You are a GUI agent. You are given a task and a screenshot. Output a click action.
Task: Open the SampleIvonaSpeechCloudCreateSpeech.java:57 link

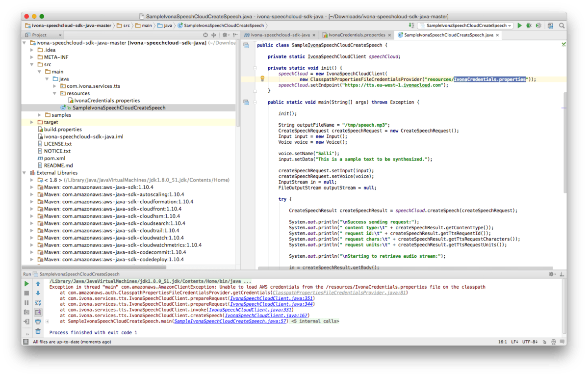[x=230, y=321]
